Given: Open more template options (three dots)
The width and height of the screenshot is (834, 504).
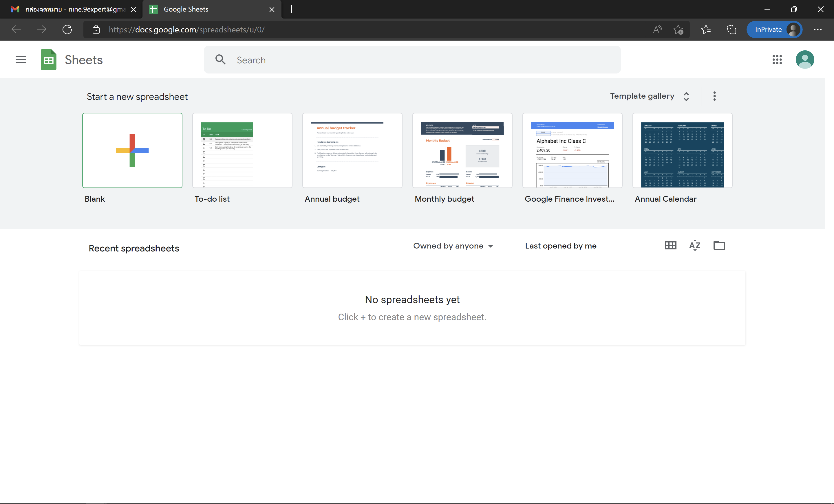Looking at the screenshot, I should pyautogui.click(x=714, y=96).
